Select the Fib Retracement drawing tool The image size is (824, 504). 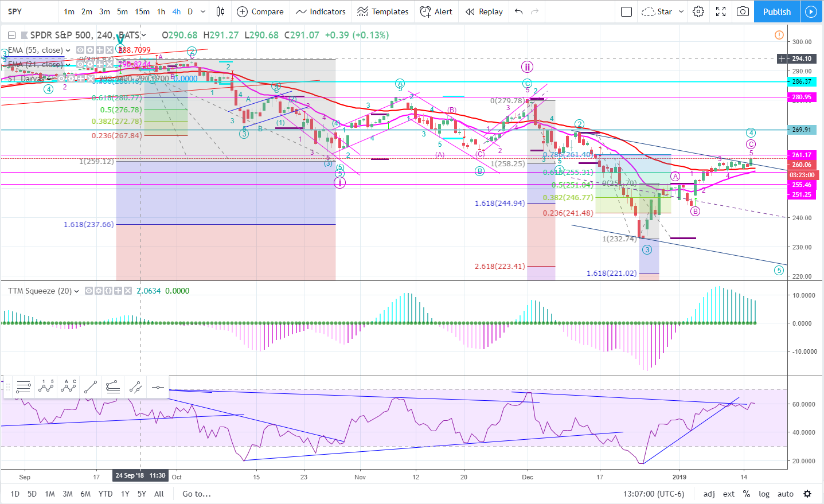click(x=23, y=388)
